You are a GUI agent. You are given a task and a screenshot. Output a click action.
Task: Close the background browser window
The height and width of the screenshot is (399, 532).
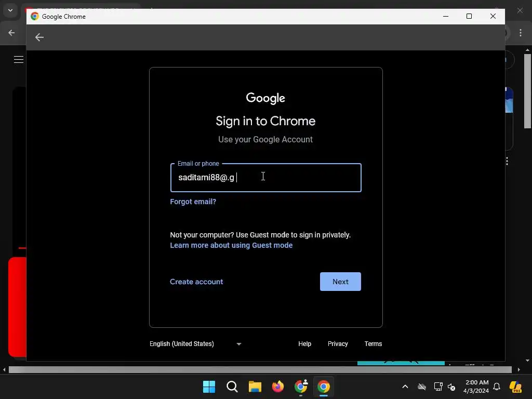[520, 10]
